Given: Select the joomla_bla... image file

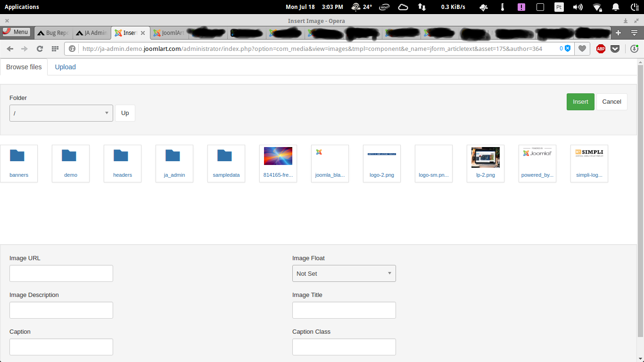Looking at the screenshot, I should (x=330, y=164).
